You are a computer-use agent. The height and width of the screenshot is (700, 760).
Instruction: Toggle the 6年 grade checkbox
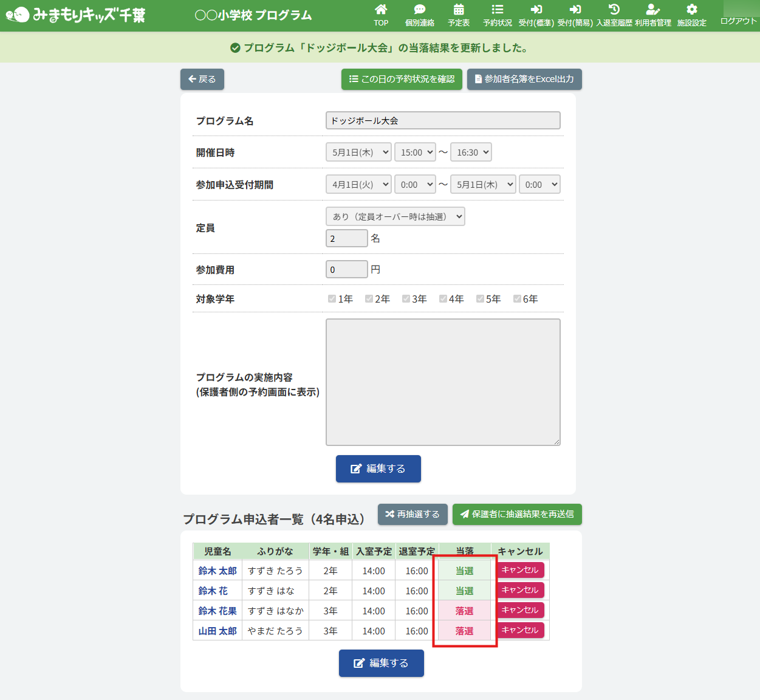click(x=517, y=298)
